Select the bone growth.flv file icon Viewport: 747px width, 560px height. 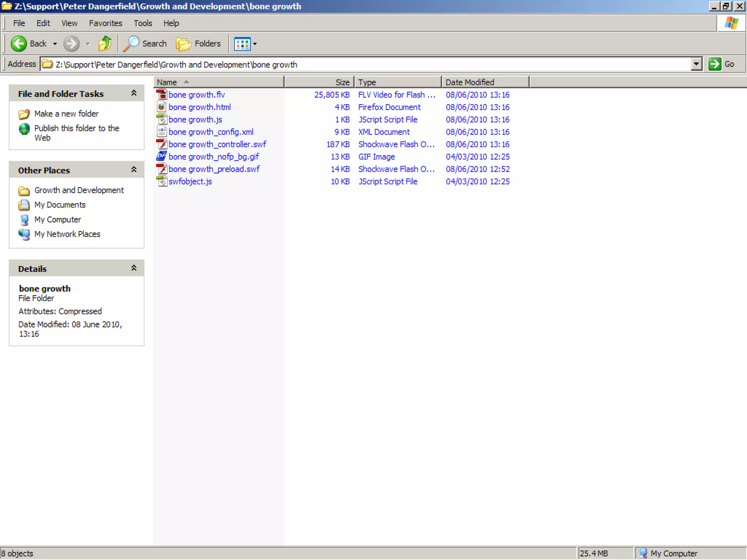click(x=162, y=95)
